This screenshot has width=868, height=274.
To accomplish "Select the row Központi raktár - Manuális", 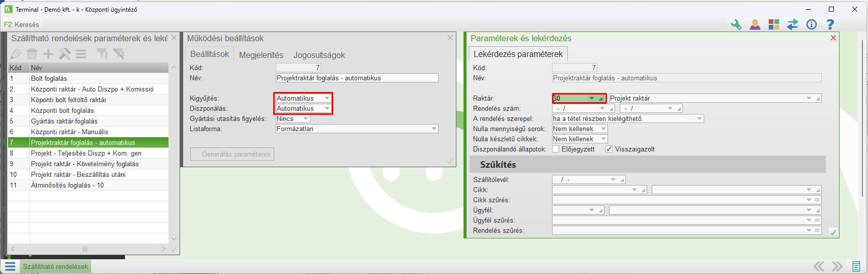I will point(88,132).
